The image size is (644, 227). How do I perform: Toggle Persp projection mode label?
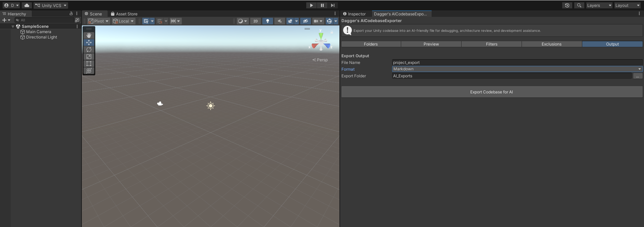pos(320,60)
